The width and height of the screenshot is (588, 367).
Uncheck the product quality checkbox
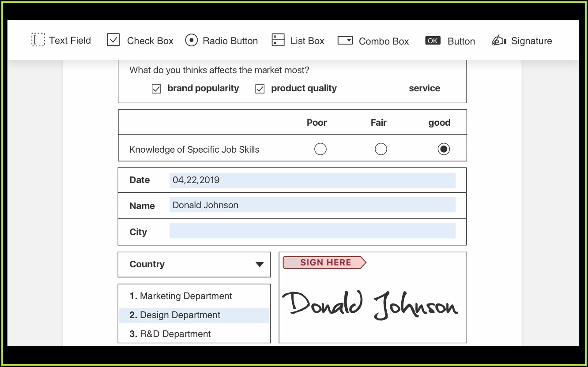click(260, 89)
